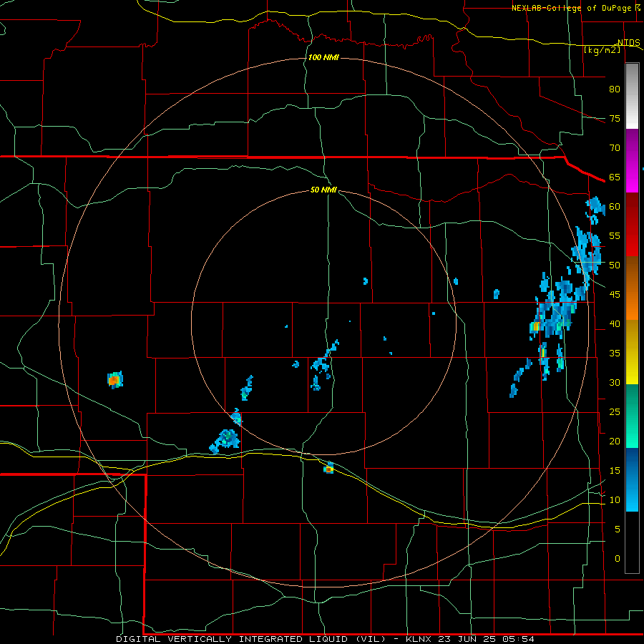Click the small yellow-core cell on the yellow highway
The height and width of the screenshot is (644, 644).
pyautogui.click(x=328, y=468)
